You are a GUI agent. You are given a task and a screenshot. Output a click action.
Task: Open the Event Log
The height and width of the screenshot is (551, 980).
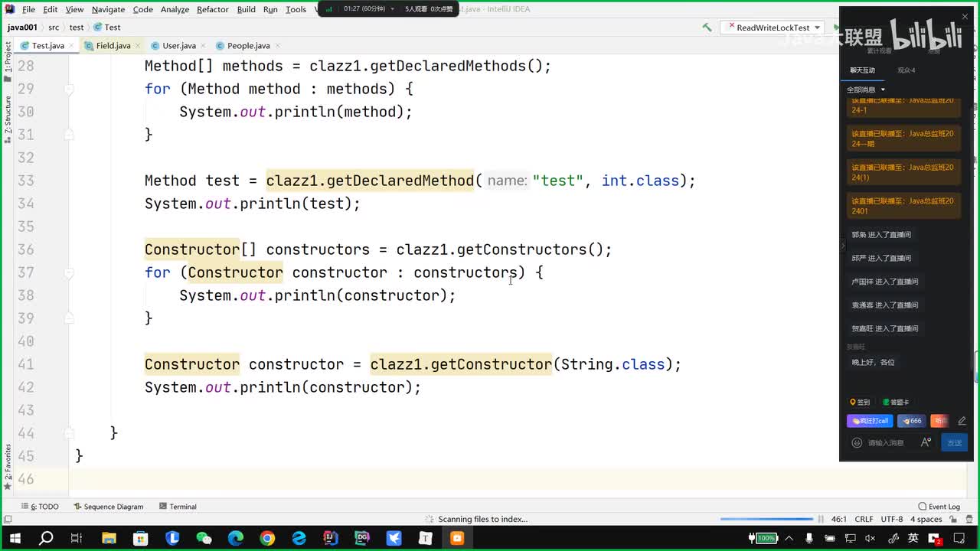(x=939, y=507)
